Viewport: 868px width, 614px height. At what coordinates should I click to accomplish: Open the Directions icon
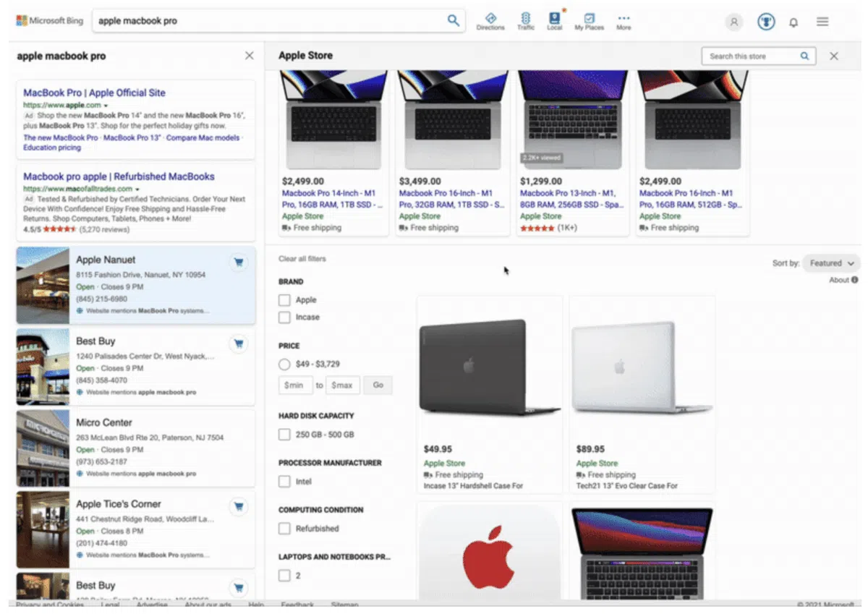[x=490, y=20]
